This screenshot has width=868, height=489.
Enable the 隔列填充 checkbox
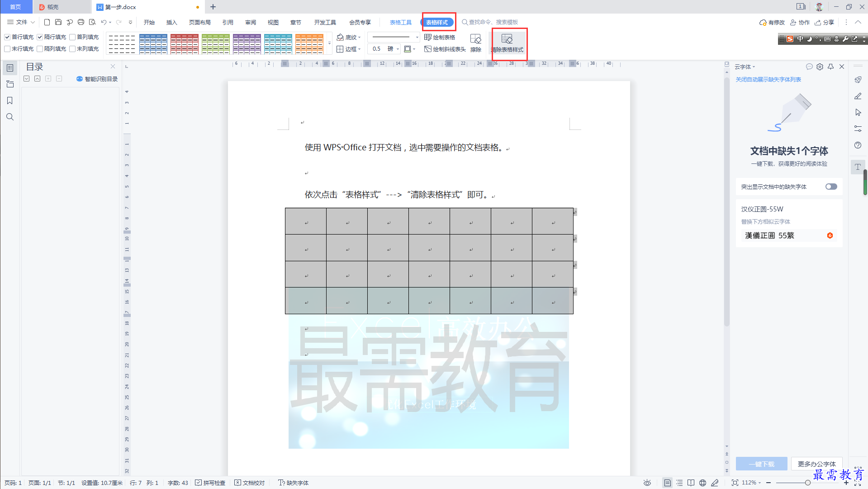point(40,49)
